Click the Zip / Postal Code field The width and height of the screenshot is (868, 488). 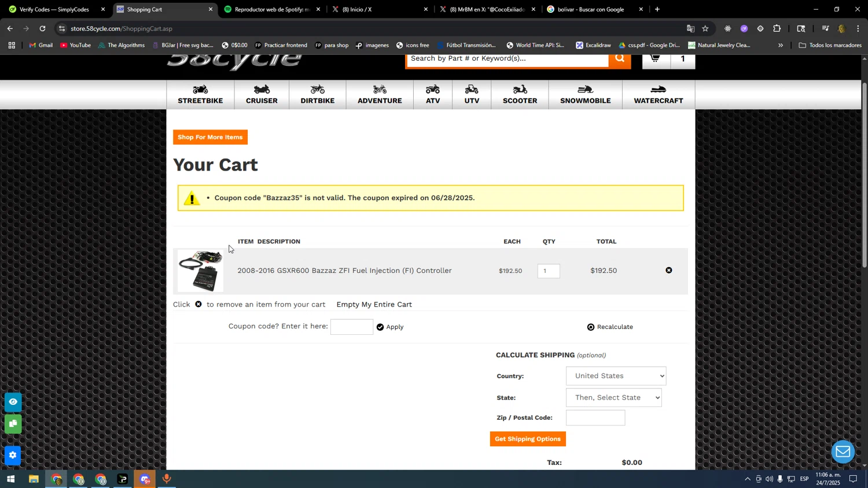(595, 418)
